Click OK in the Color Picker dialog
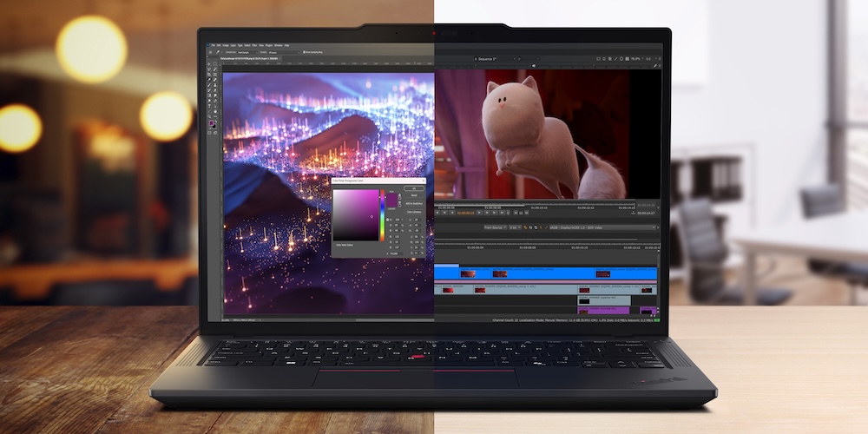Screen dimensions: 868x434 tap(414, 188)
